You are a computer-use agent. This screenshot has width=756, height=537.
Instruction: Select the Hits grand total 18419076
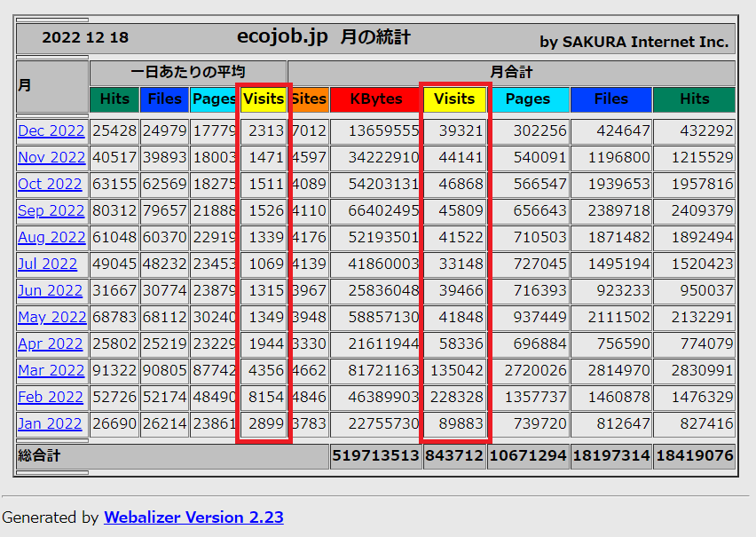pos(694,456)
